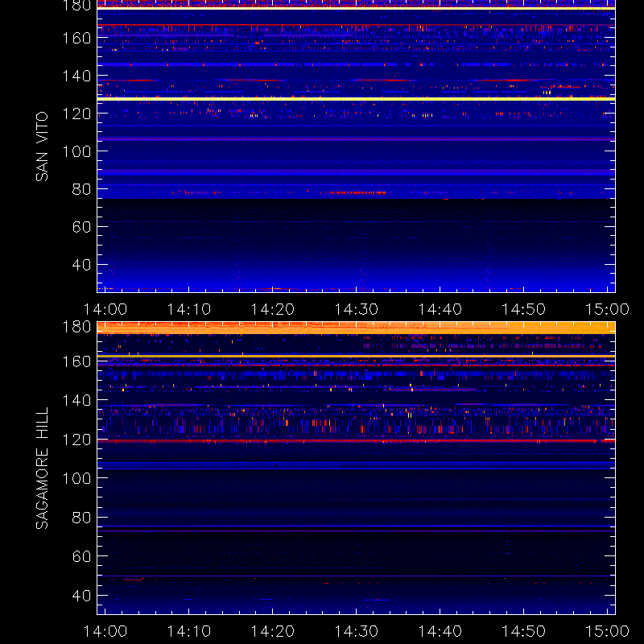Click the wide orange band atop Sagamore Hill spectrogram
The height and width of the screenshot is (644, 644).
coord(356,328)
